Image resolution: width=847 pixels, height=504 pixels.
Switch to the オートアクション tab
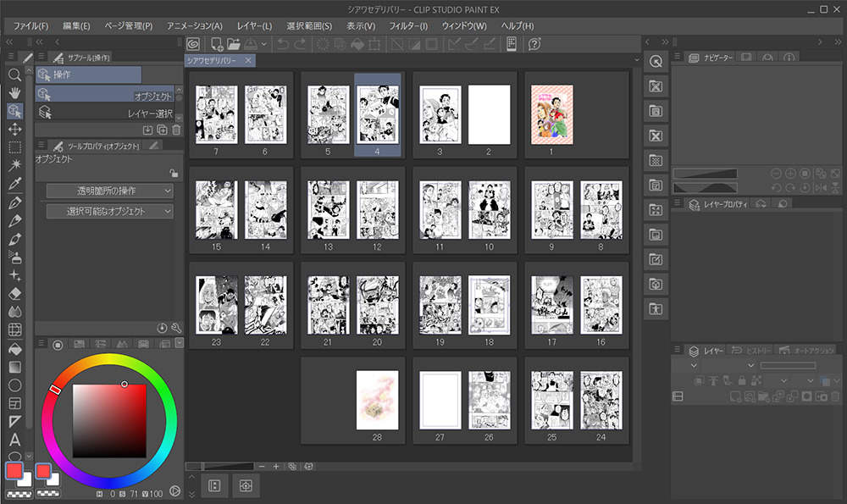807,351
